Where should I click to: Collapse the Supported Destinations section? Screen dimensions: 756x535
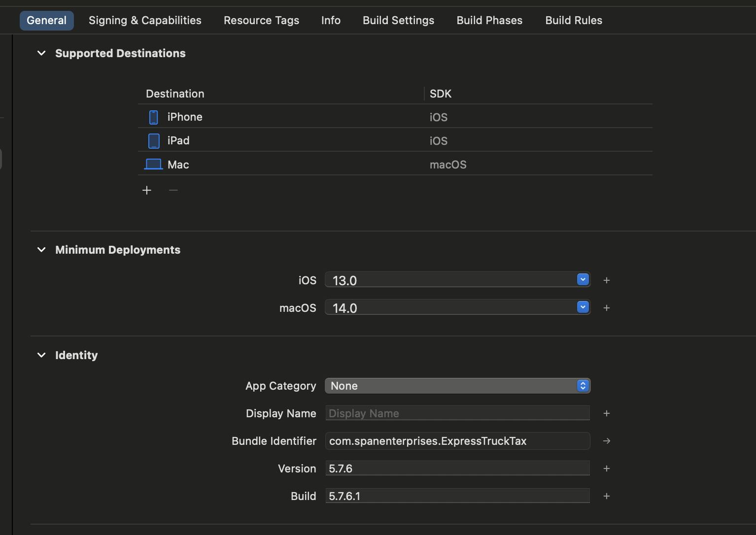coord(41,53)
